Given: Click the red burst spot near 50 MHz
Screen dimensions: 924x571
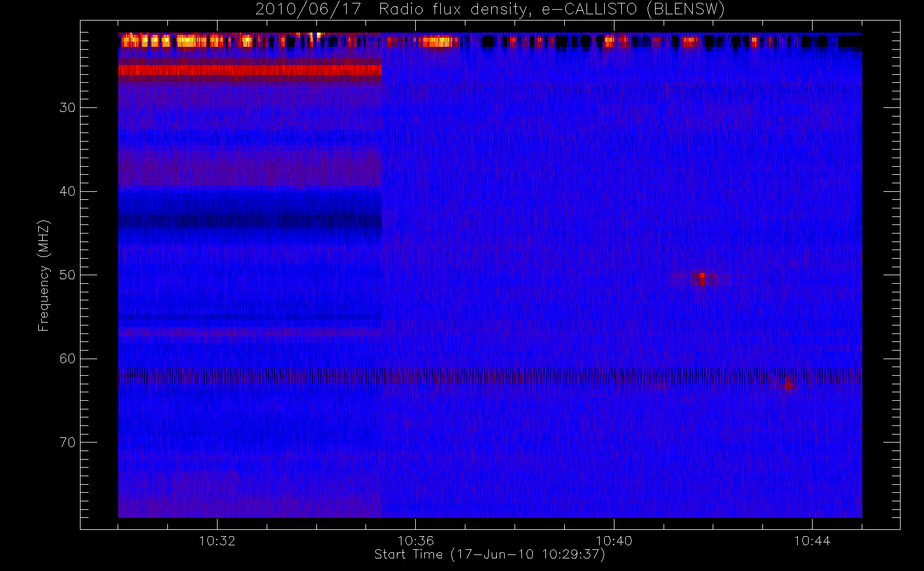Looking at the screenshot, I should (x=701, y=279).
